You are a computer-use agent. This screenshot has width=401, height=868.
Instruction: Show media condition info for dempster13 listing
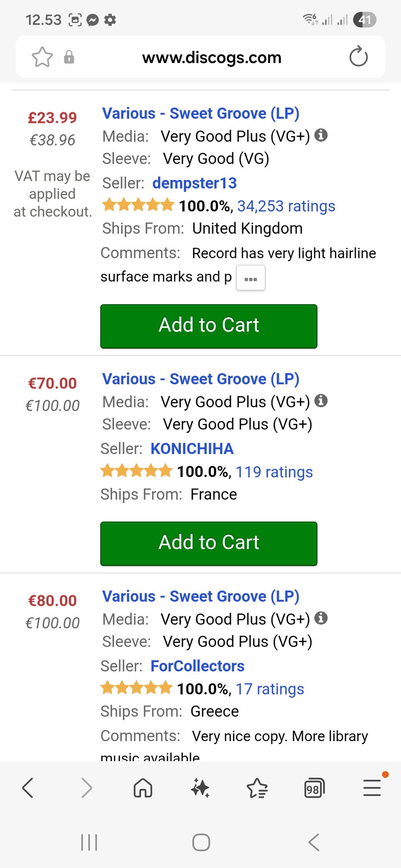tap(321, 135)
